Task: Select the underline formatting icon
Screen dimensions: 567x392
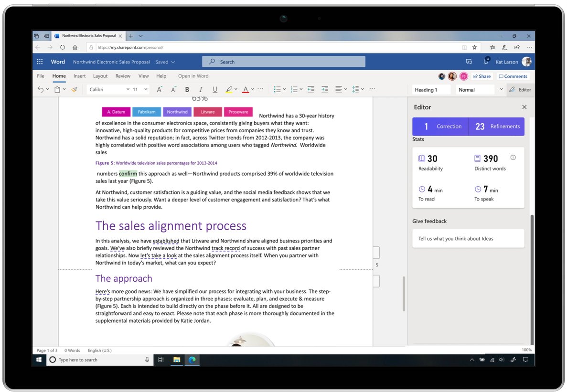Action: (x=215, y=89)
